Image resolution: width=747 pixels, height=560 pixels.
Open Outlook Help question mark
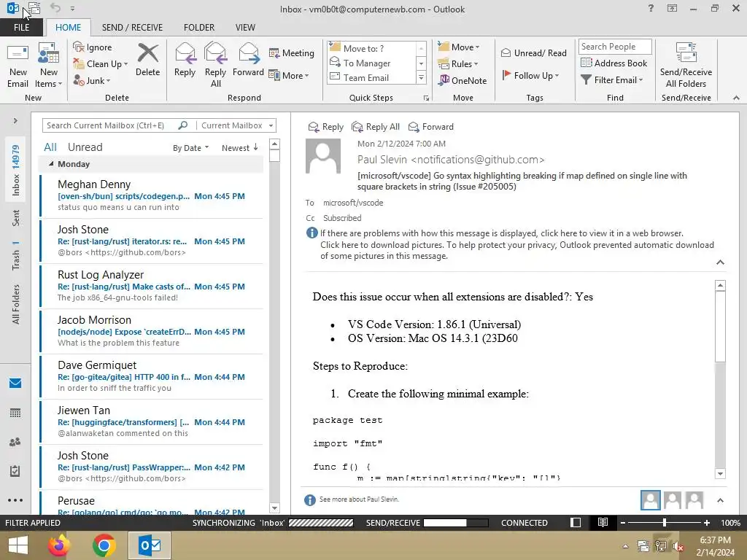pos(651,8)
